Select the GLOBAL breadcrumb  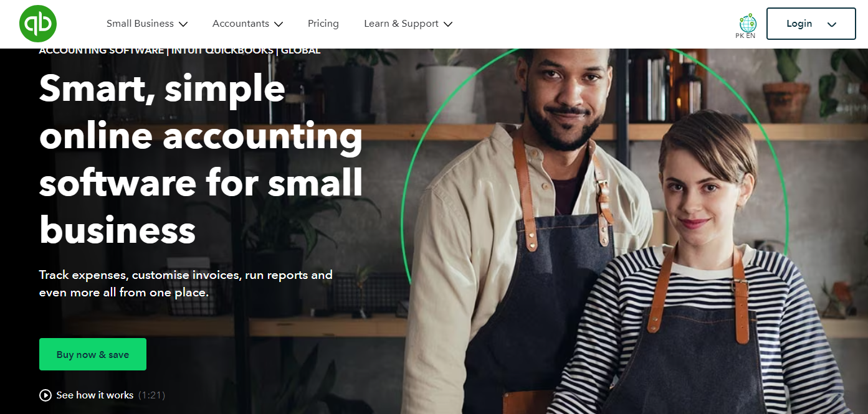coord(301,50)
